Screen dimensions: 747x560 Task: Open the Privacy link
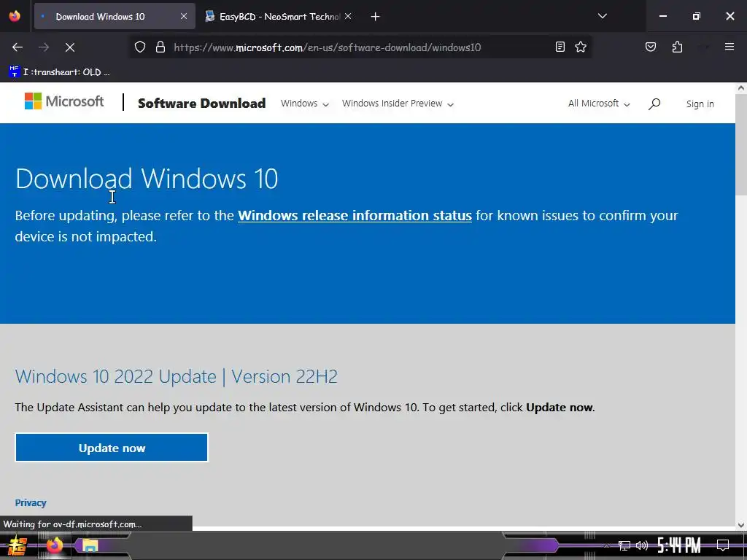(31, 503)
